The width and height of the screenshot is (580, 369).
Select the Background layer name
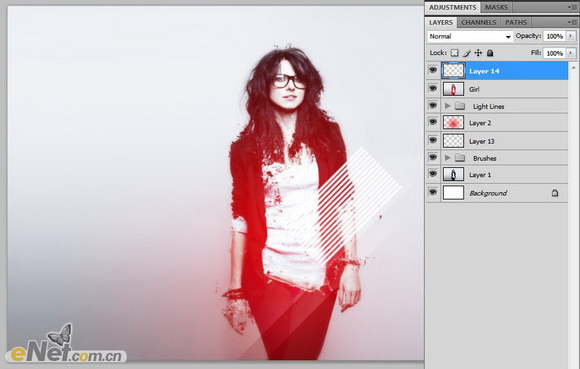[x=488, y=193]
